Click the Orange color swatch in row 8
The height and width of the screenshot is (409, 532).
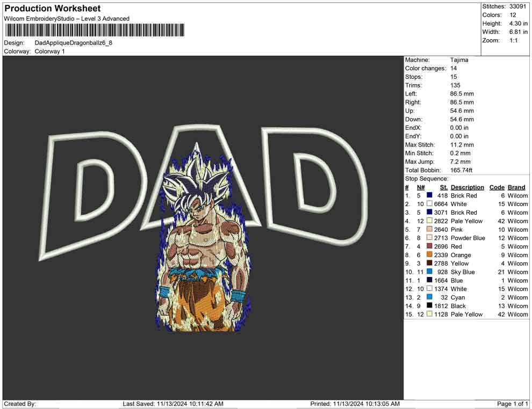[429, 254]
